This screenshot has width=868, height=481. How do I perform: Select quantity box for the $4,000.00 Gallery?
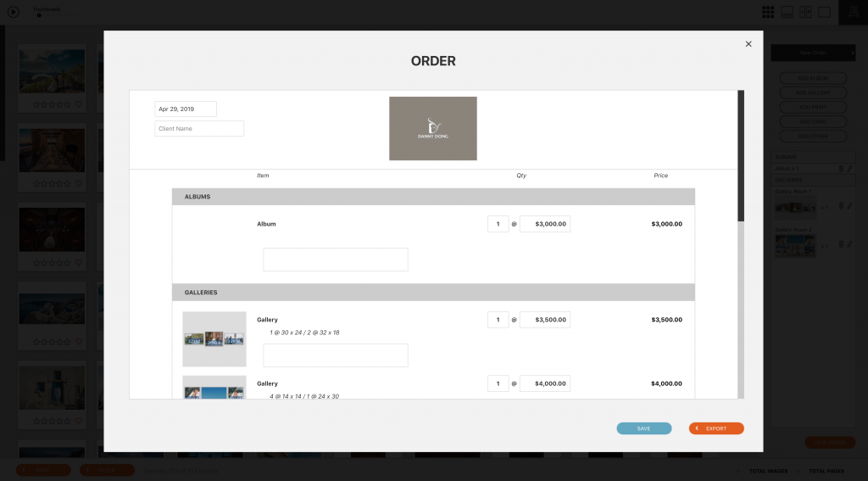[498, 383]
